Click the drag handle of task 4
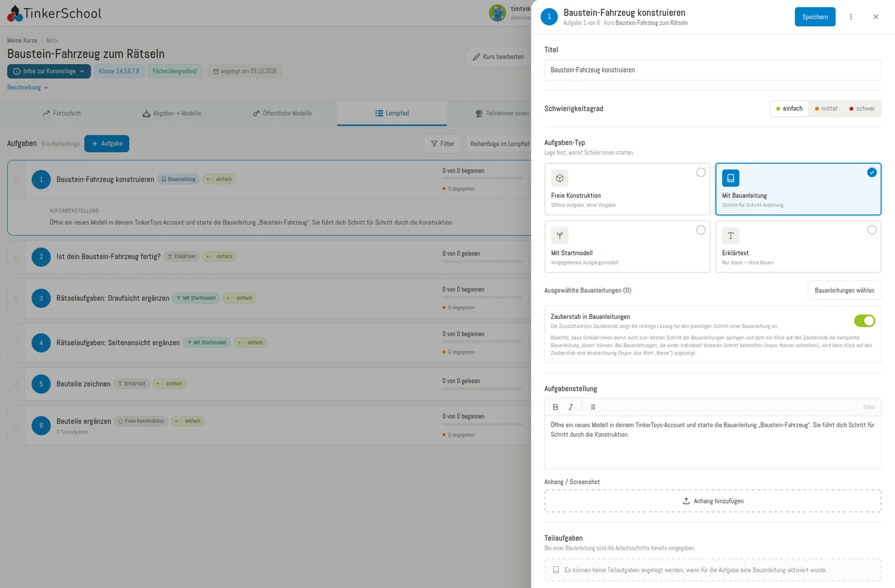895x588 pixels. tap(17, 343)
